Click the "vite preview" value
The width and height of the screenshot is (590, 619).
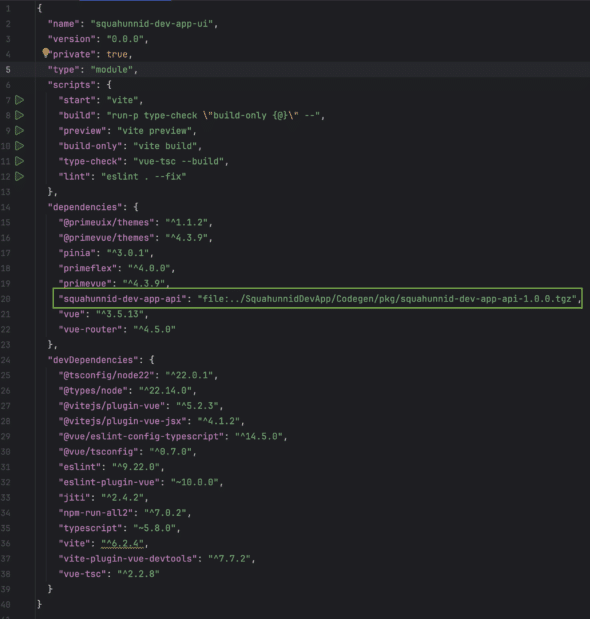(154, 131)
